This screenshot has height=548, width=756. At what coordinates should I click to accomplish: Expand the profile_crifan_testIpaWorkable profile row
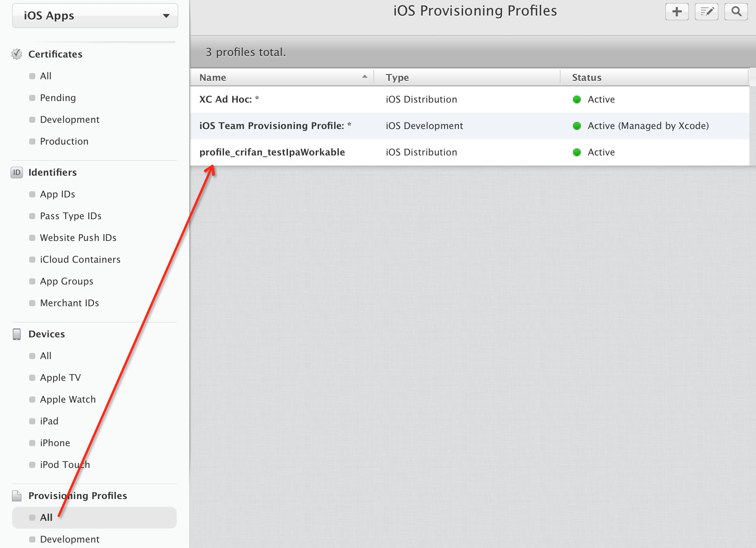[272, 152]
